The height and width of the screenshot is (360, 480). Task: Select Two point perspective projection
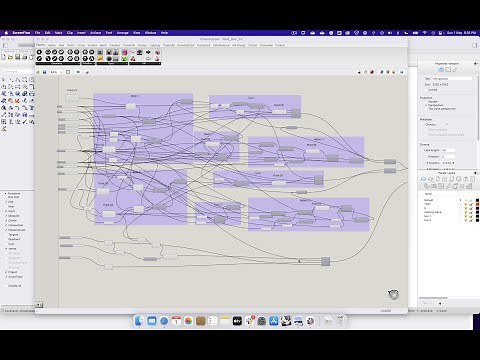[x=440, y=109]
